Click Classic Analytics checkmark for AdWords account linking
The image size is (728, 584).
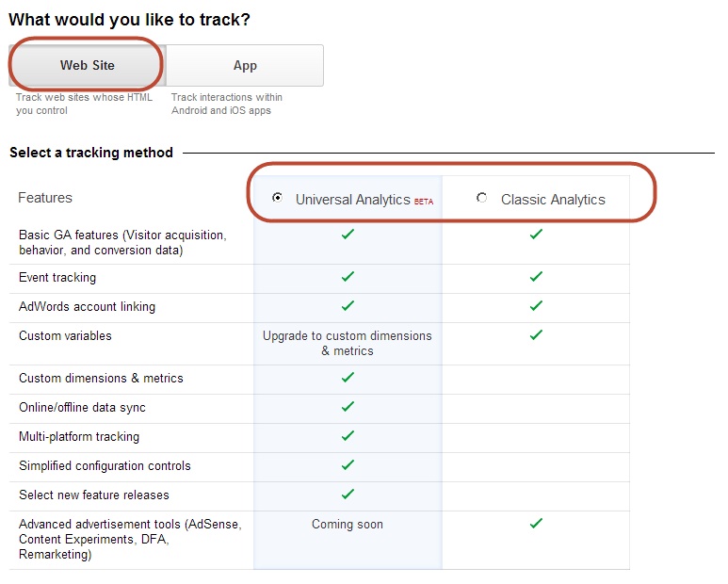(x=536, y=306)
